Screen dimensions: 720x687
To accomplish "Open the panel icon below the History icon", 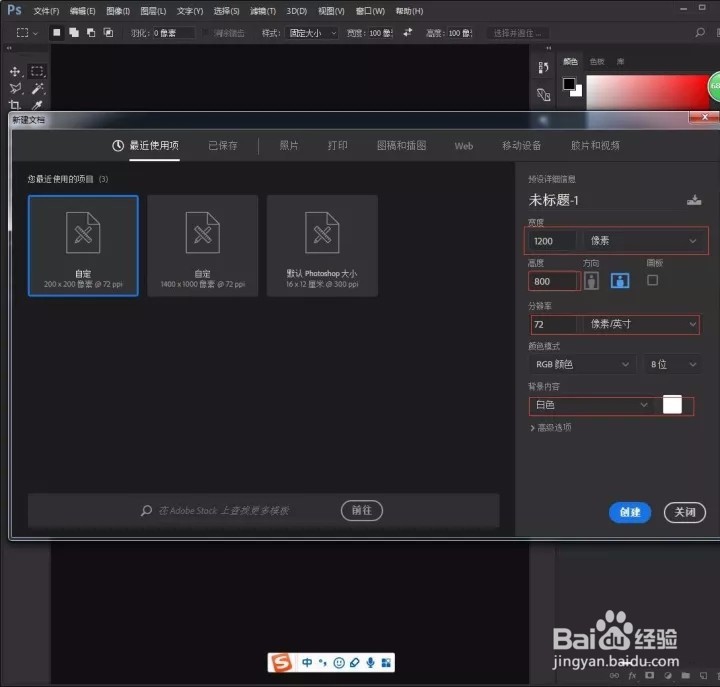I will point(544,95).
